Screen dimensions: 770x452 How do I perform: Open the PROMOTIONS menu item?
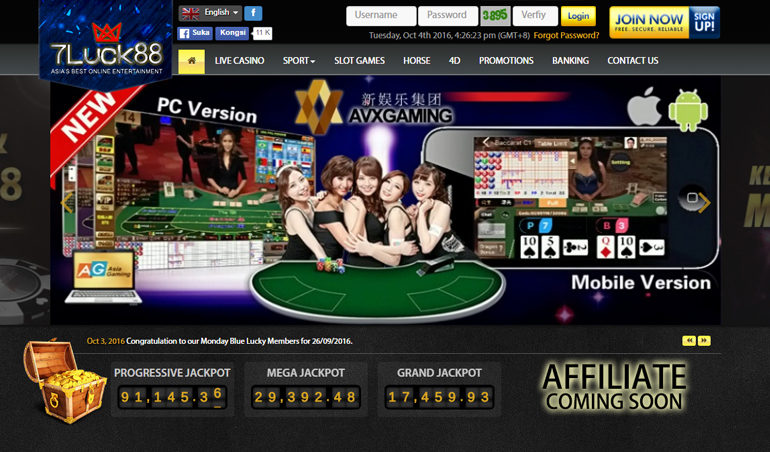point(506,61)
